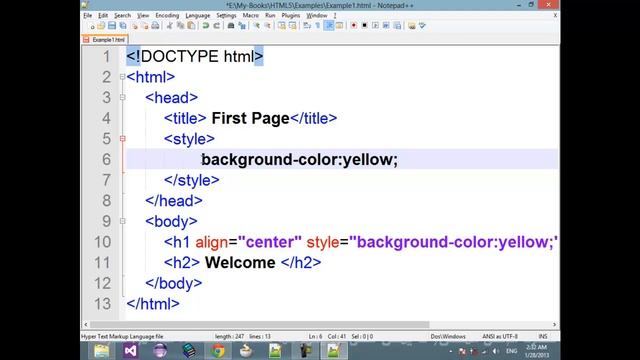Open the Macro menu

(251, 16)
